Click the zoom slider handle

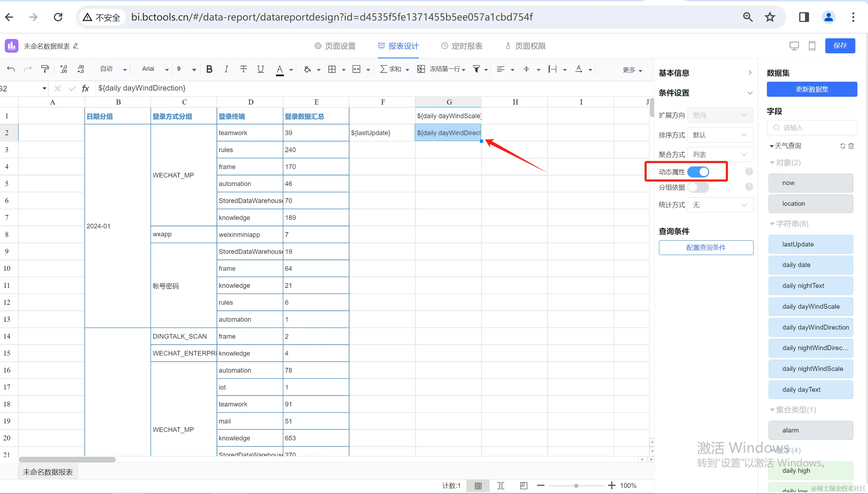pyautogui.click(x=576, y=485)
